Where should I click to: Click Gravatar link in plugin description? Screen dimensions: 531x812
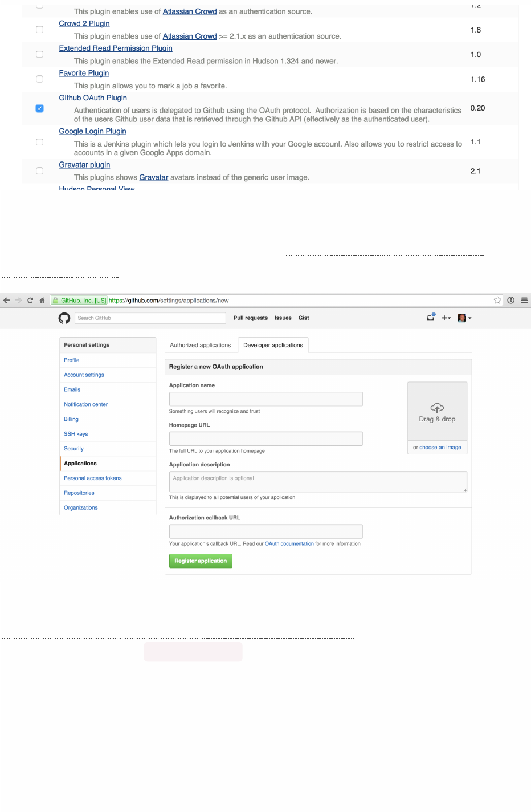(154, 178)
